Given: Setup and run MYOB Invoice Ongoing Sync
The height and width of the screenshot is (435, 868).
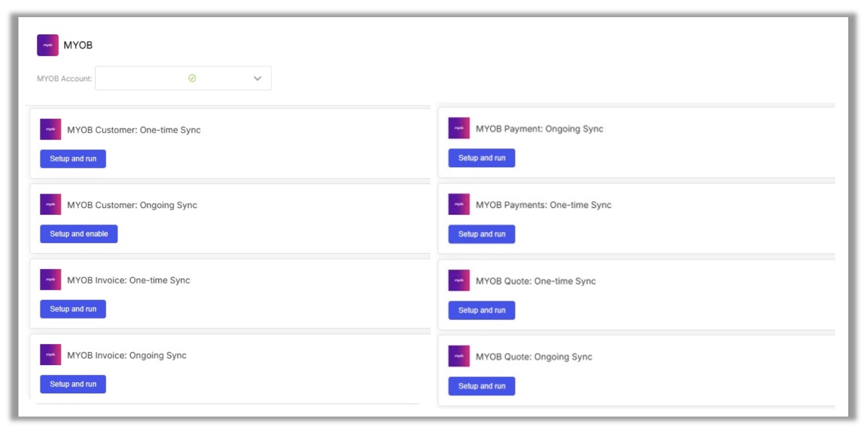Looking at the screenshot, I should tap(73, 384).
